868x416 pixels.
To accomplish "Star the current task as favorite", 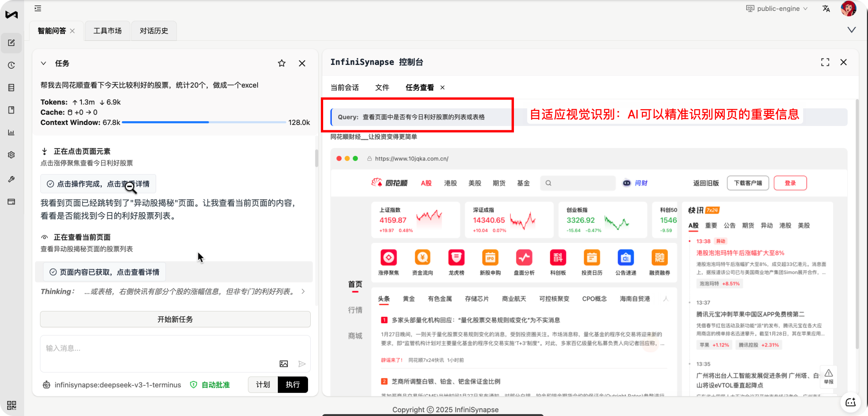I will click(x=281, y=63).
